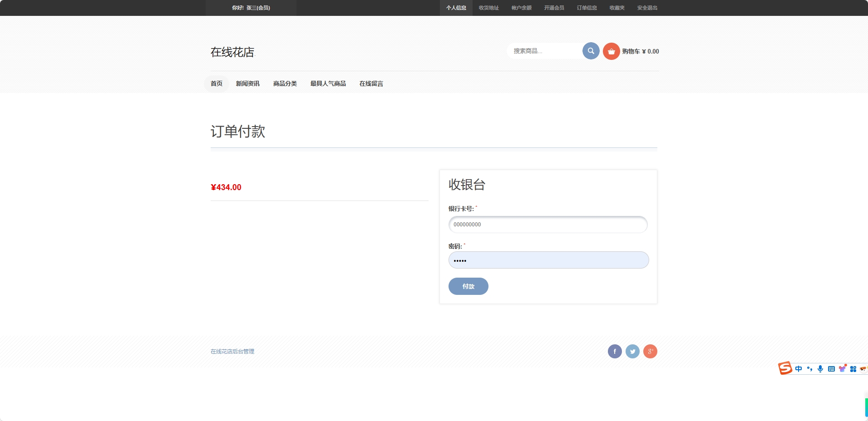Open the Sogou toolbox icon
The width and height of the screenshot is (868, 421).
tap(853, 368)
